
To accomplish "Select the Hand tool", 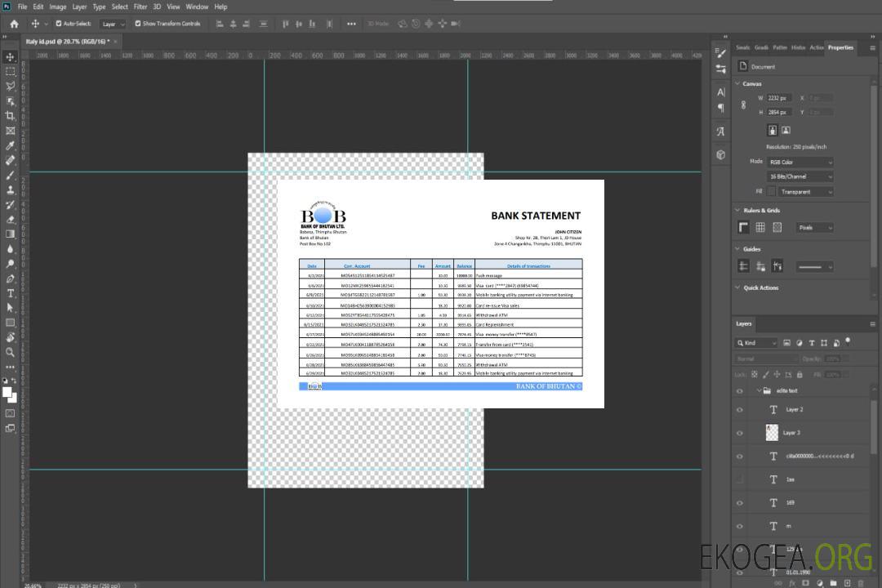I will tap(10, 337).
